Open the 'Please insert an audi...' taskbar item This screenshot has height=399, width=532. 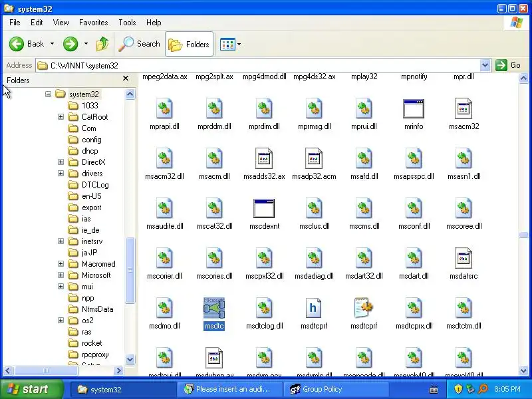pos(229,389)
